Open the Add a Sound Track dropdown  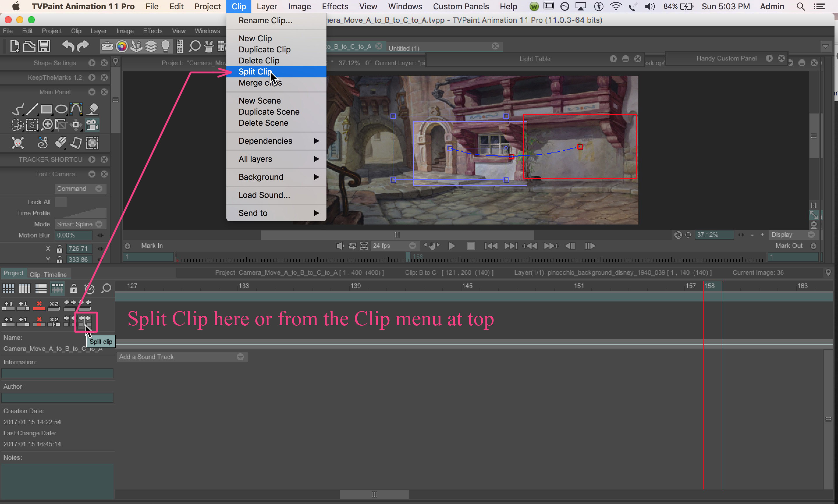pos(182,356)
